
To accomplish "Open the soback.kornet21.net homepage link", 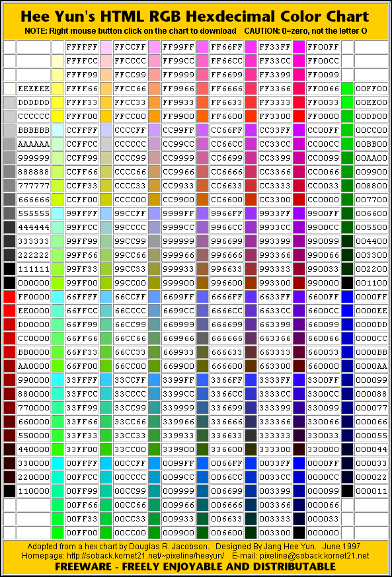I will point(145,556).
